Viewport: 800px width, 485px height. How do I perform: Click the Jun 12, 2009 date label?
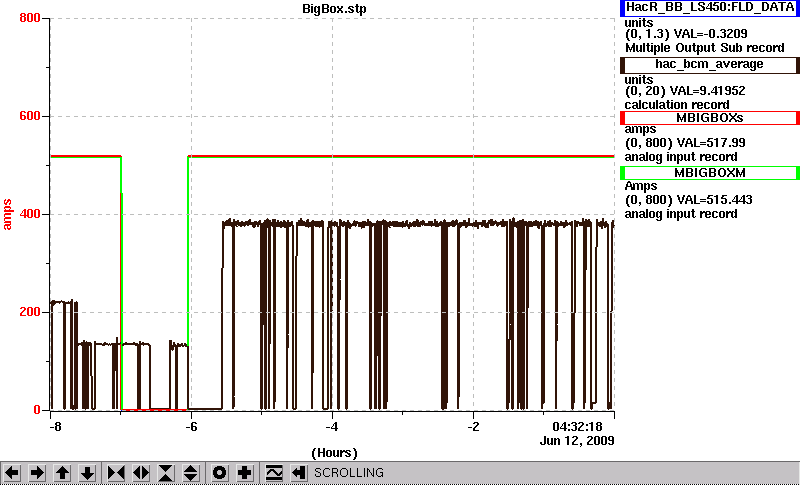[x=577, y=441]
